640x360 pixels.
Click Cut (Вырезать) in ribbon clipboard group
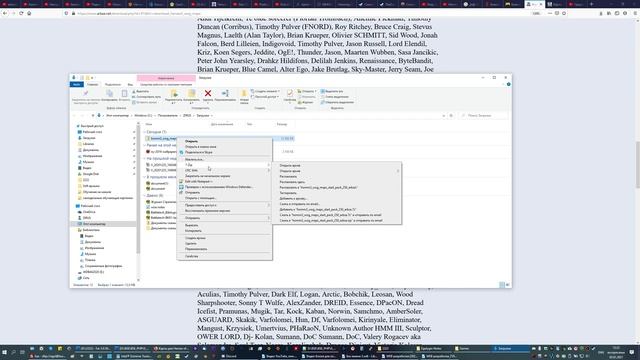click(141, 91)
